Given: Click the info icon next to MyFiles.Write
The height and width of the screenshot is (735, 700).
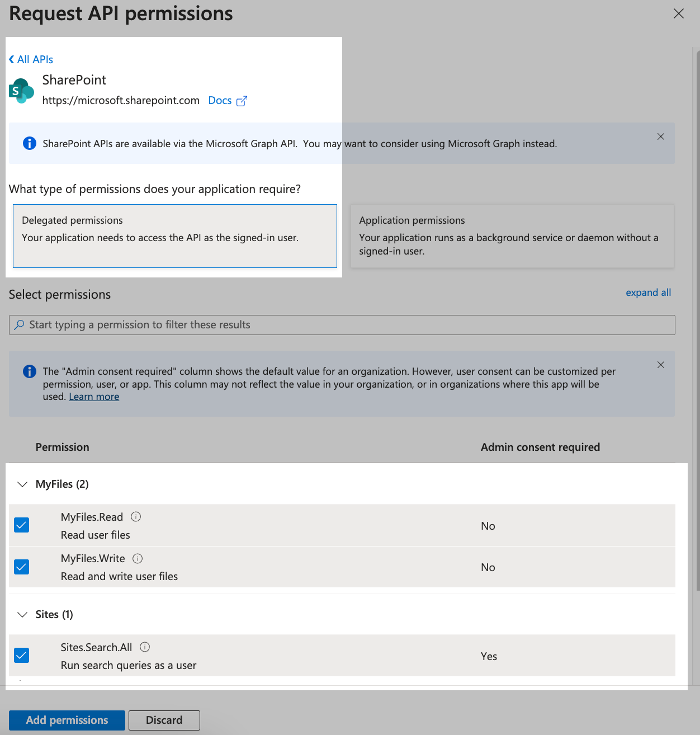Looking at the screenshot, I should pos(138,558).
